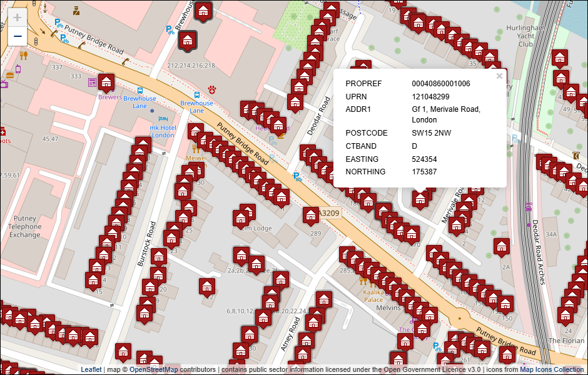Click the UPRN value 121048299 in popup
This screenshot has width=588, height=375.
[x=430, y=97]
